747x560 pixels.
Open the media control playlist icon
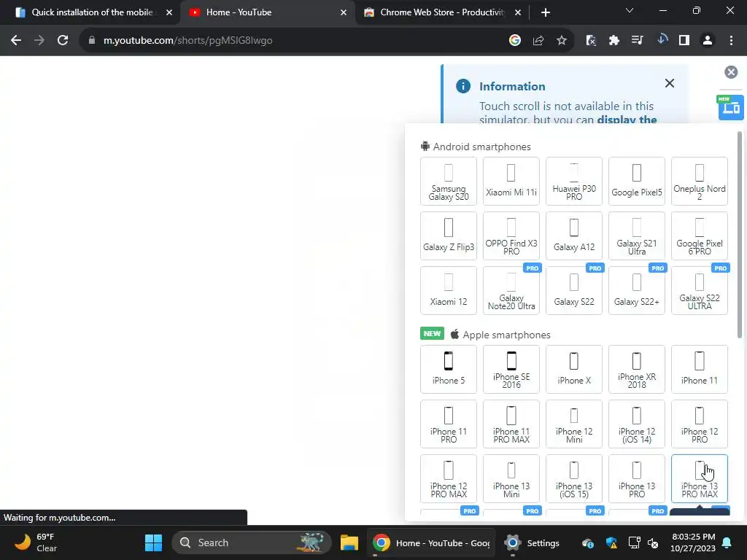pyautogui.click(x=637, y=41)
